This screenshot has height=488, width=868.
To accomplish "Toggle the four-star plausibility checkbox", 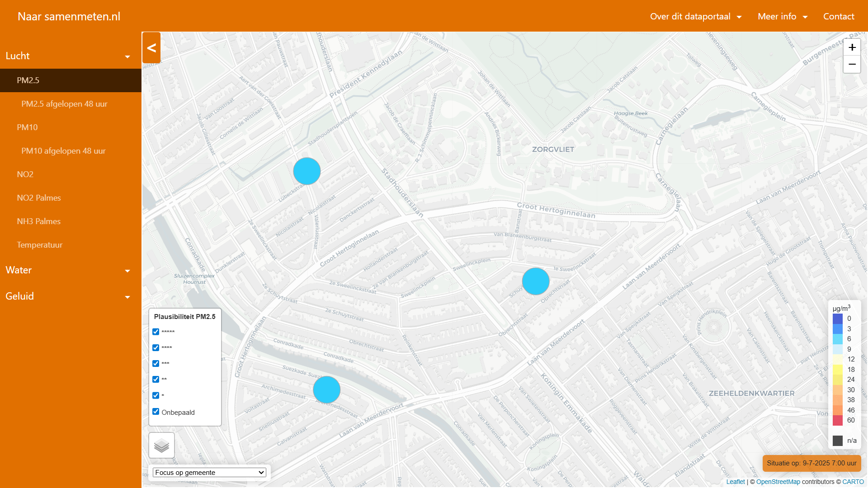I will [156, 347].
